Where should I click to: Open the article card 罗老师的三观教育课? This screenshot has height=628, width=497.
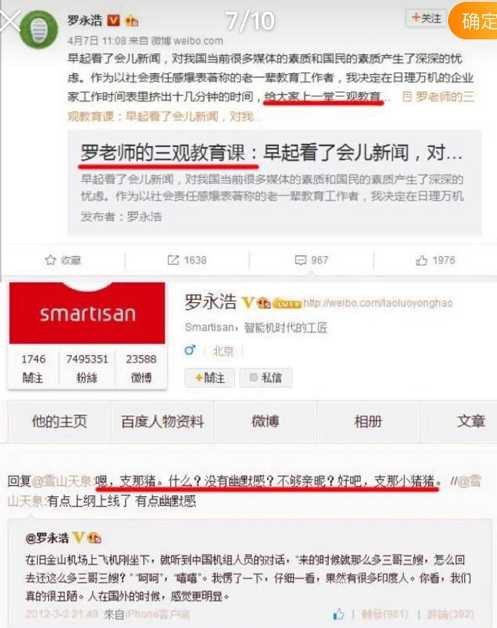coord(274,183)
